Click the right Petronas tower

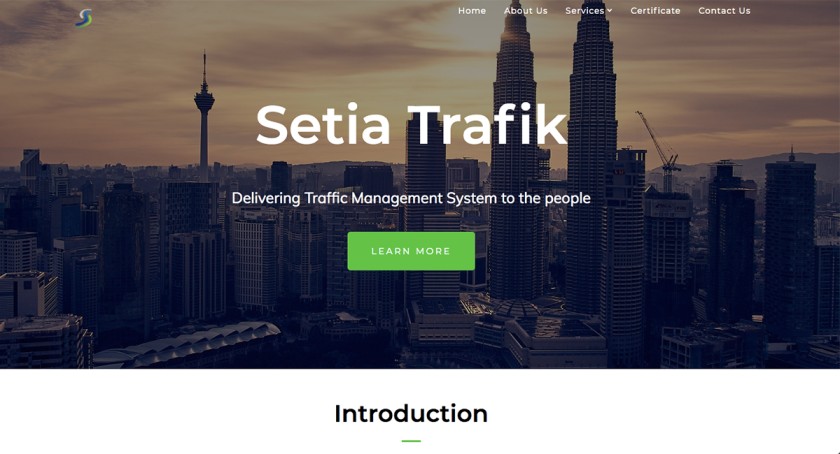click(x=591, y=155)
